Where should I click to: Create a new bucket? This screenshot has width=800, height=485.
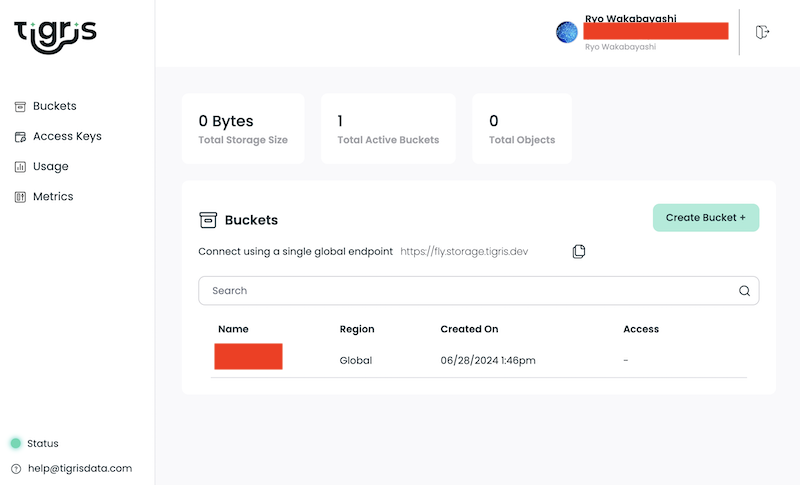706,218
